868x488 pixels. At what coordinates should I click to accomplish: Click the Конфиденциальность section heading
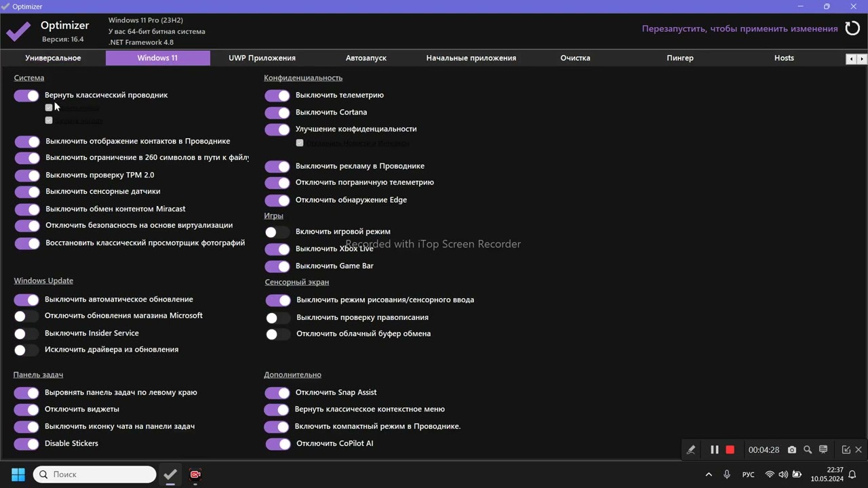tap(303, 78)
